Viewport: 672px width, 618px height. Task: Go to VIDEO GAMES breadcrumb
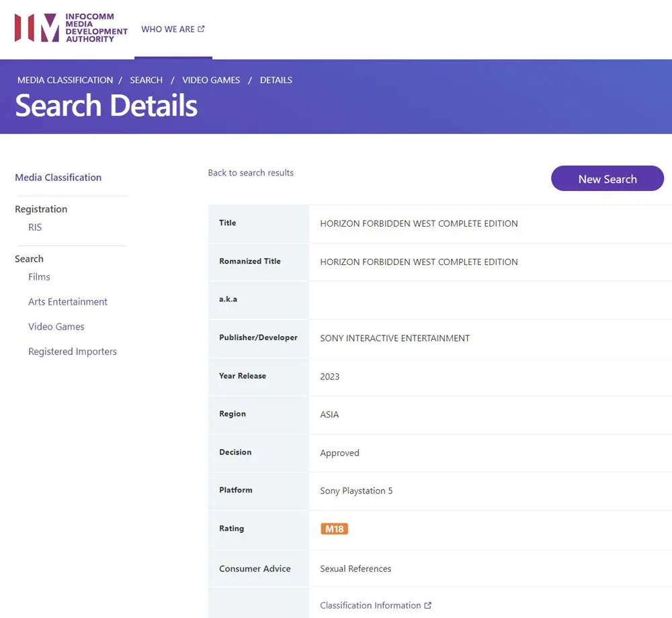[x=211, y=80]
